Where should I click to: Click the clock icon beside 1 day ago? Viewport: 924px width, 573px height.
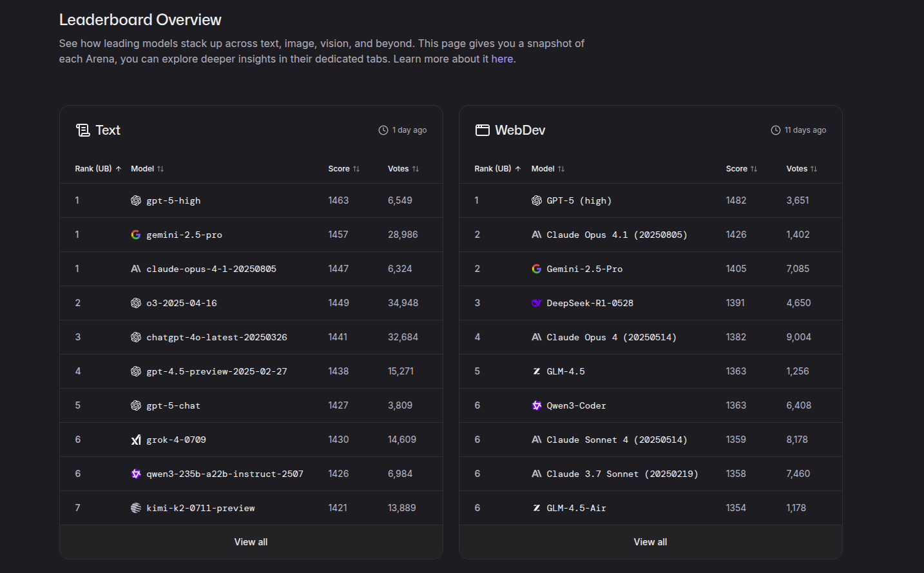[x=383, y=130]
